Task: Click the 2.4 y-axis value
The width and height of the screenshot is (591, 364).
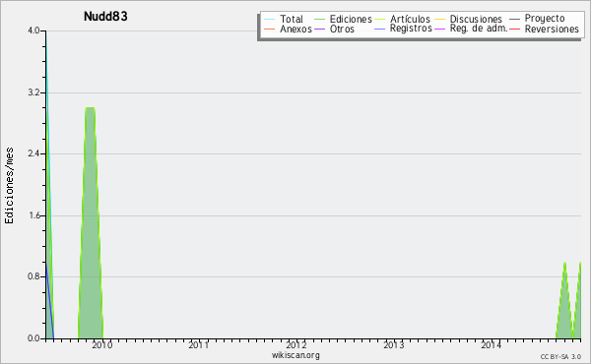Action: pos(33,153)
